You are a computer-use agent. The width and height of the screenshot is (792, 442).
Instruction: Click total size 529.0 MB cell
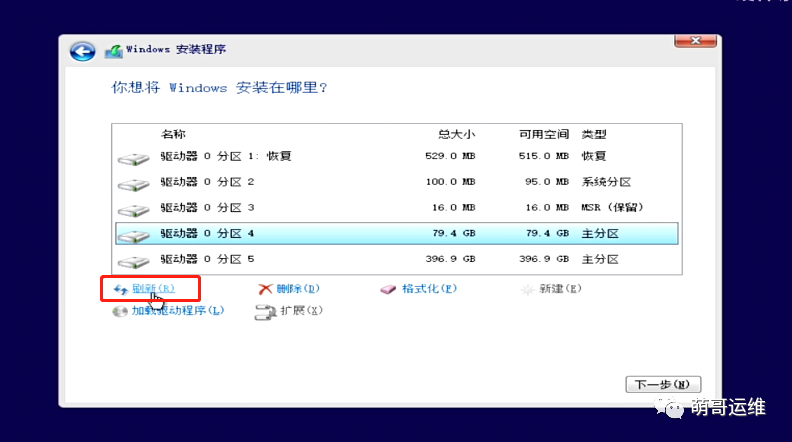pos(450,156)
